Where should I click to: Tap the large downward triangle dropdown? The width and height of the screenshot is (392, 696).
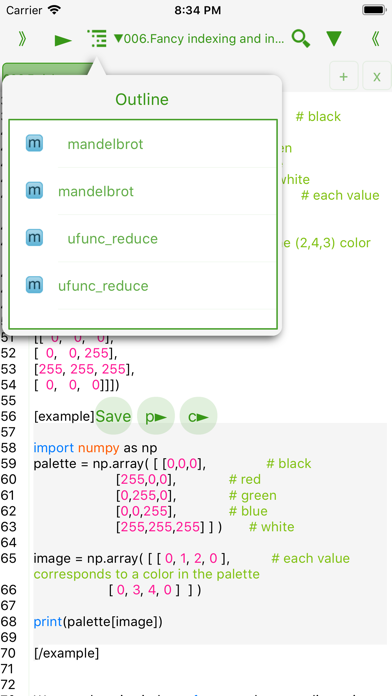pos(334,39)
